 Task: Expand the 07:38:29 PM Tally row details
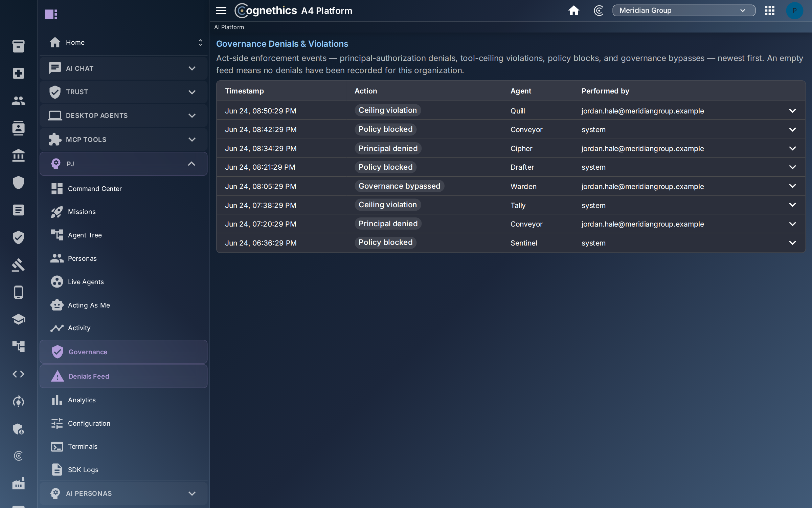click(x=792, y=205)
